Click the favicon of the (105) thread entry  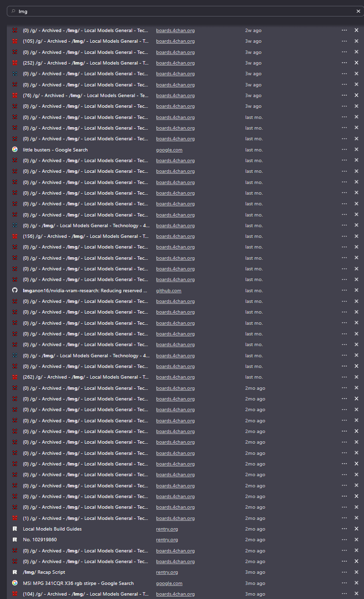coord(15,41)
